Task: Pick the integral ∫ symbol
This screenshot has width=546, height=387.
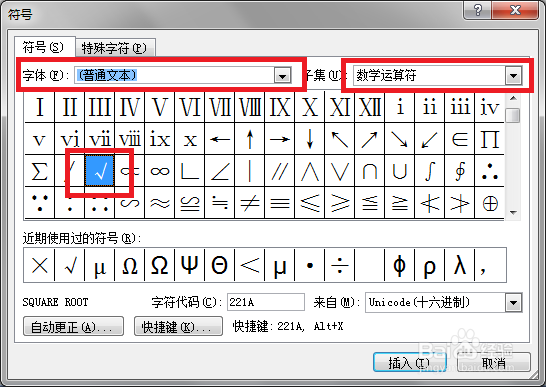Action: pyautogui.click(x=430, y=171)
